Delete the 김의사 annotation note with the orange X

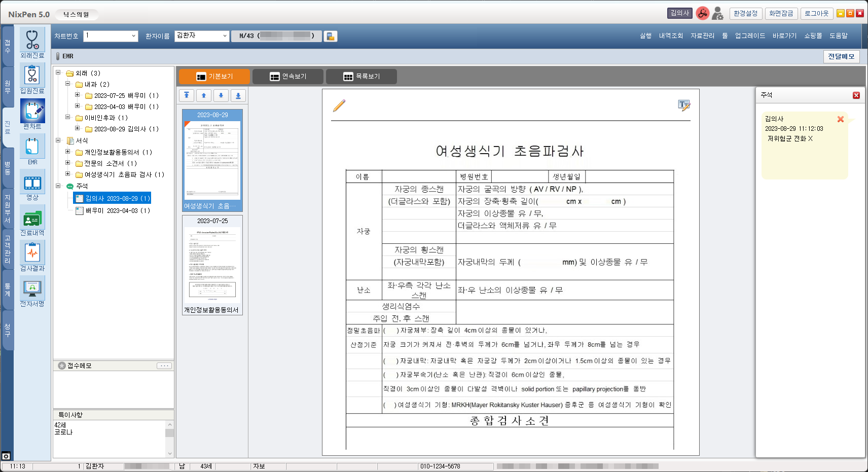click(840, 119)
